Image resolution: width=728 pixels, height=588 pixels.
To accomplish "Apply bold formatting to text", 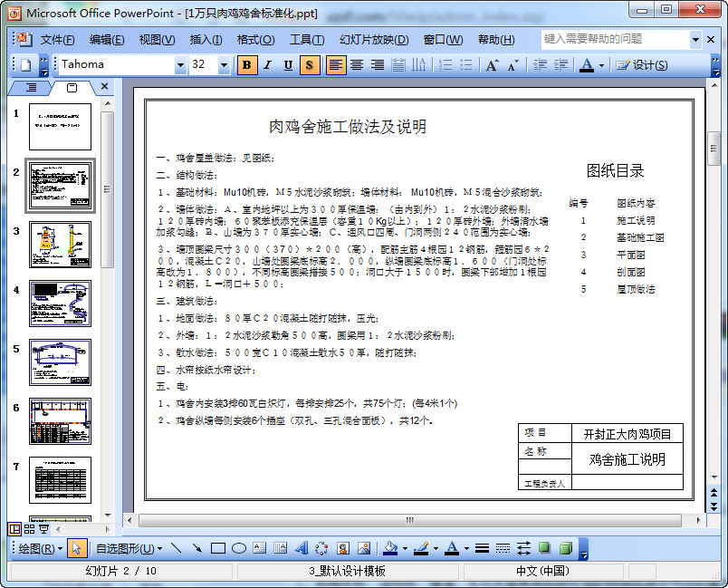I will (246, 65).
